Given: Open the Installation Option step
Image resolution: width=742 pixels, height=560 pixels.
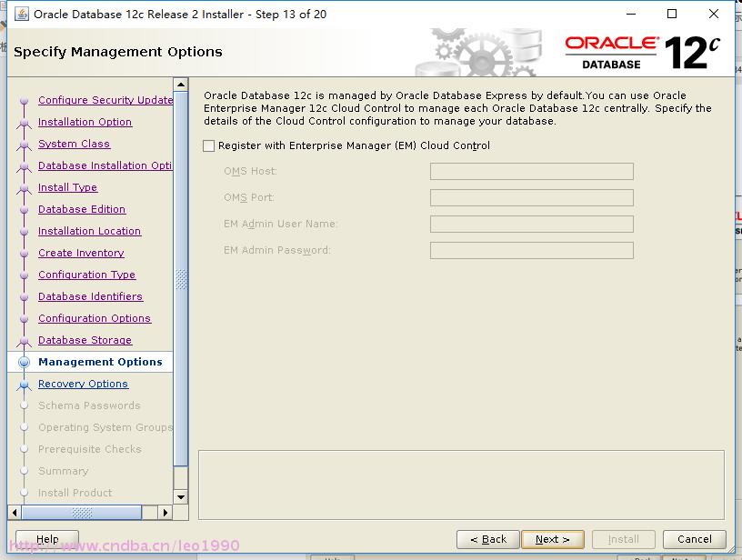Looking at the screenshot, I should (x=85, y=122).
